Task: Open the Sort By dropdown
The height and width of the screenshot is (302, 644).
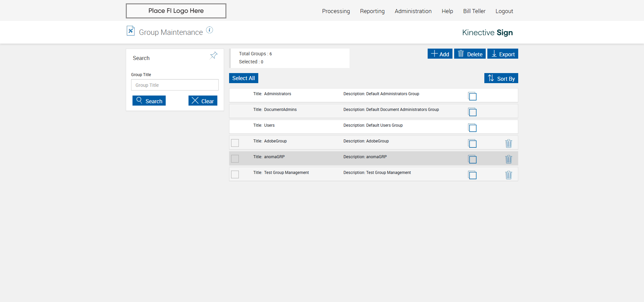Action: 501,78
